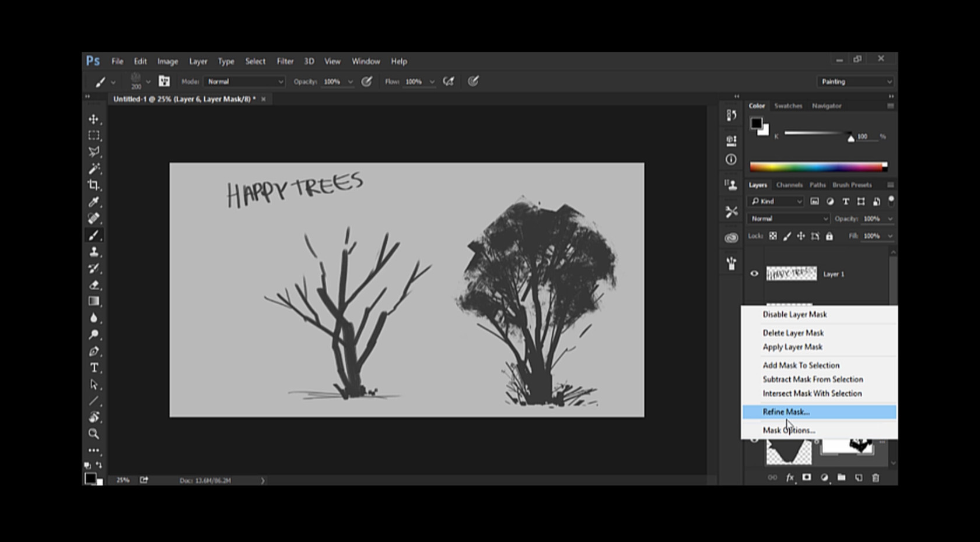Expand the layer blend mode dropdown
Screen dimensions: 980x542
(x=788, y=219)
